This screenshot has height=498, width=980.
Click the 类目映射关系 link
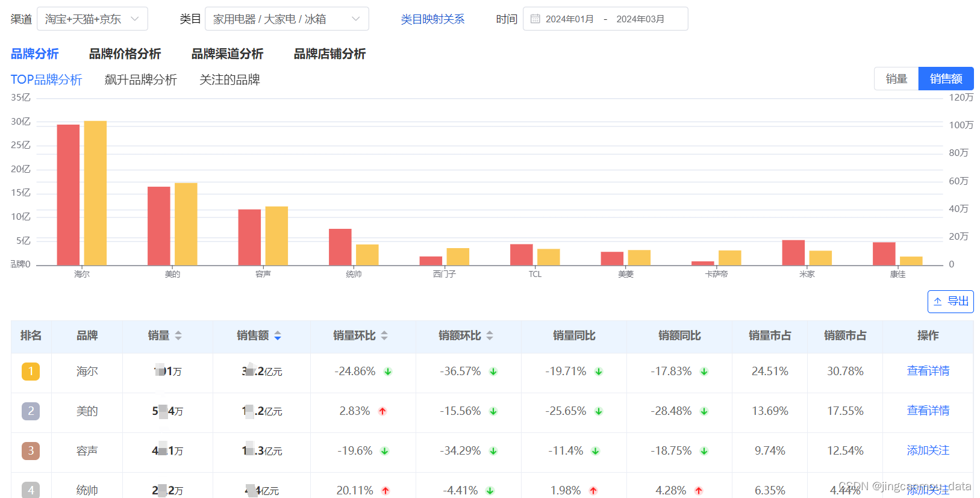pos(432,19)
